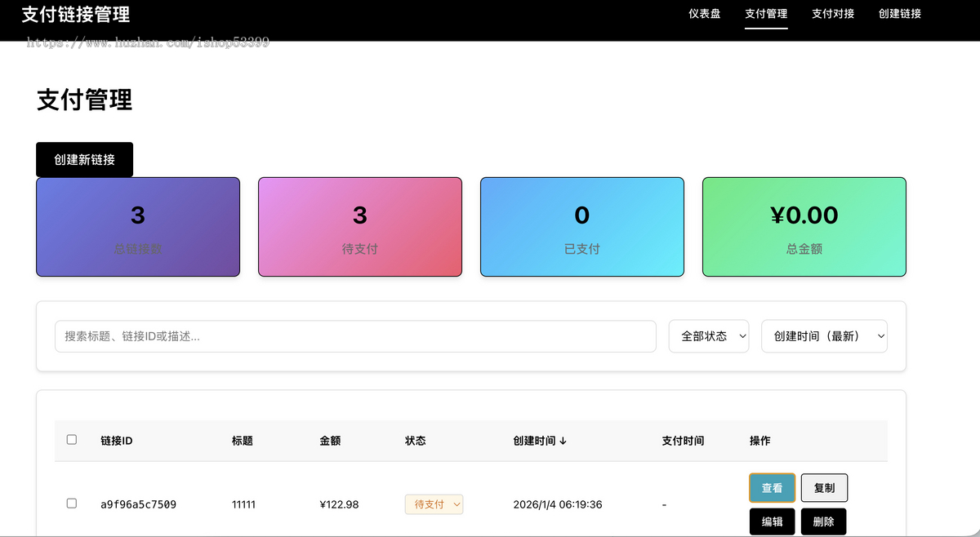The height and width of the screenshot is (537, 980).
Task: Click the 标题 column header
Action: tap(243, 441)
